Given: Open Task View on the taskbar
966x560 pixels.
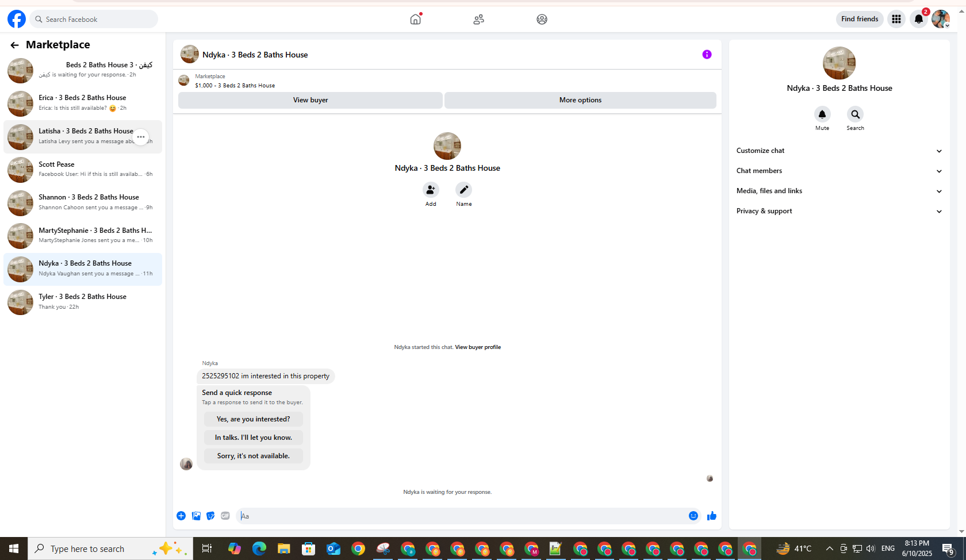Looking at the screenshot, I should [x=207, y=549].
